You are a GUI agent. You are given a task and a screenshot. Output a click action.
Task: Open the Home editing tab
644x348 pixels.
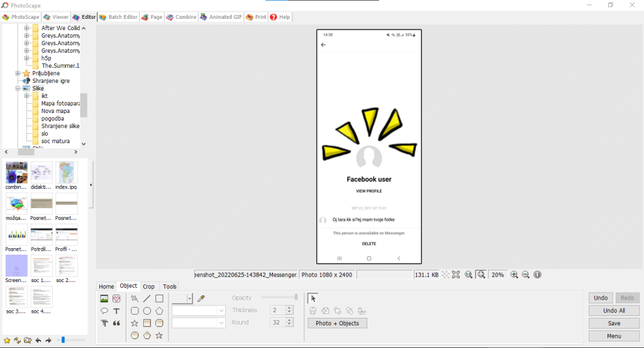pos(106,286)
